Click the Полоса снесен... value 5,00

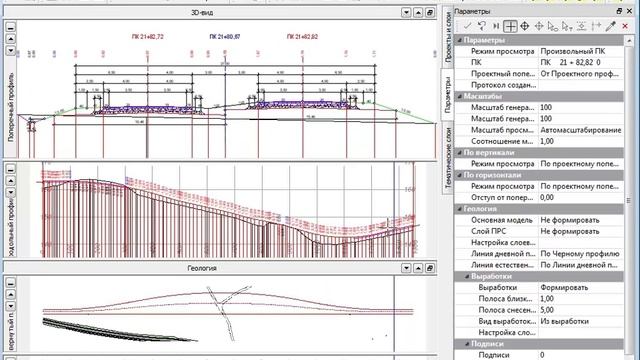click(581, 310)
